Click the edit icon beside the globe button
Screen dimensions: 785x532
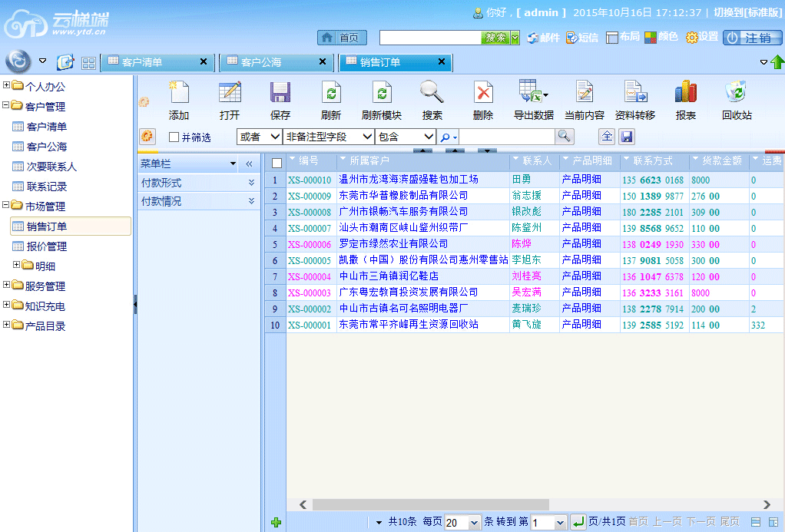[x=65, y=62]
